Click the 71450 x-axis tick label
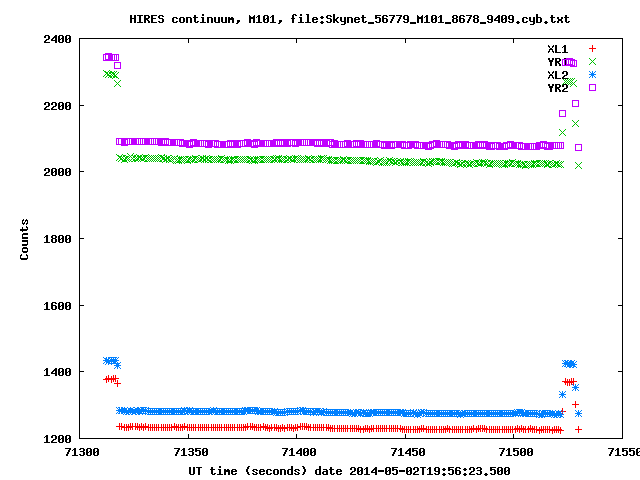 point(408,452)
